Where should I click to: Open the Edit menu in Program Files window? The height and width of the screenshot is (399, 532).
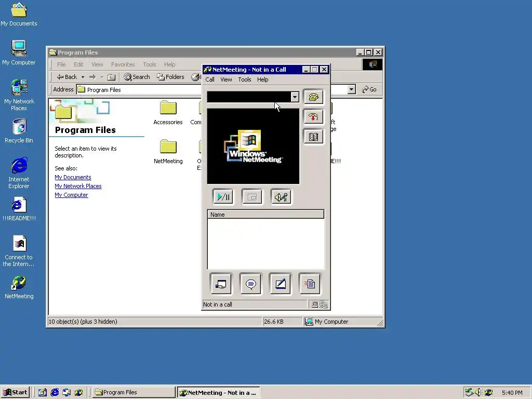click(x=78, y=64)
